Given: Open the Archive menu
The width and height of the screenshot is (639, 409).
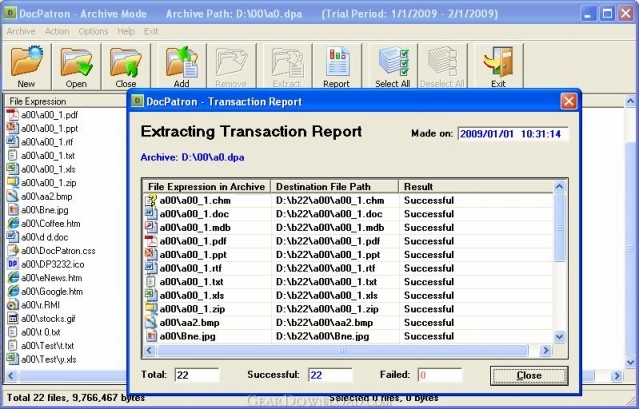Looking at the screenshot, I should [x=21, y=31].
